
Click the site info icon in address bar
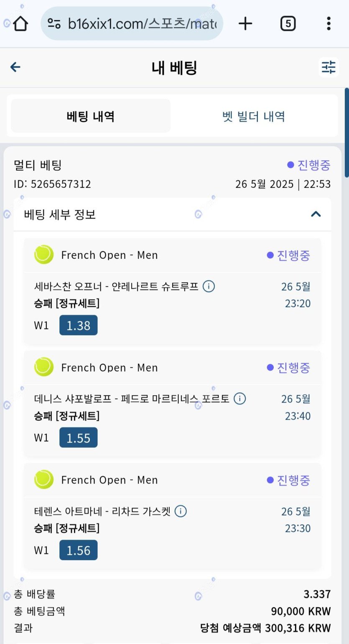pos(54,24)
